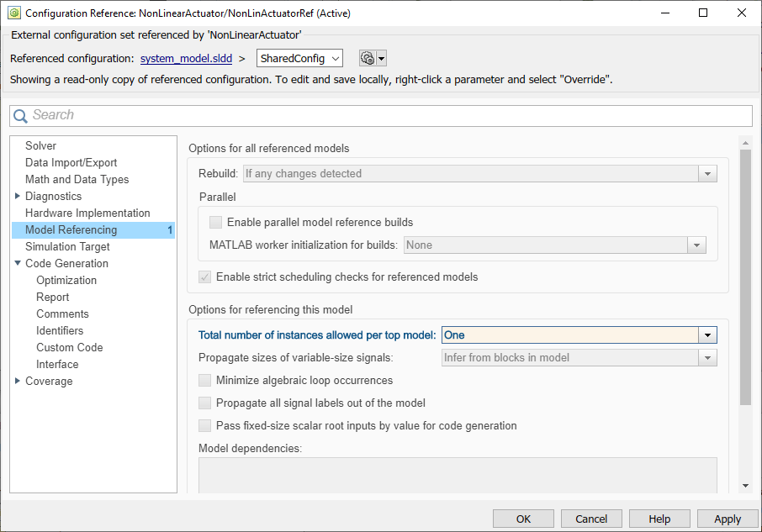Click the search magnifier icon
This screenshot has height=532, width=762.
[20, 116]
